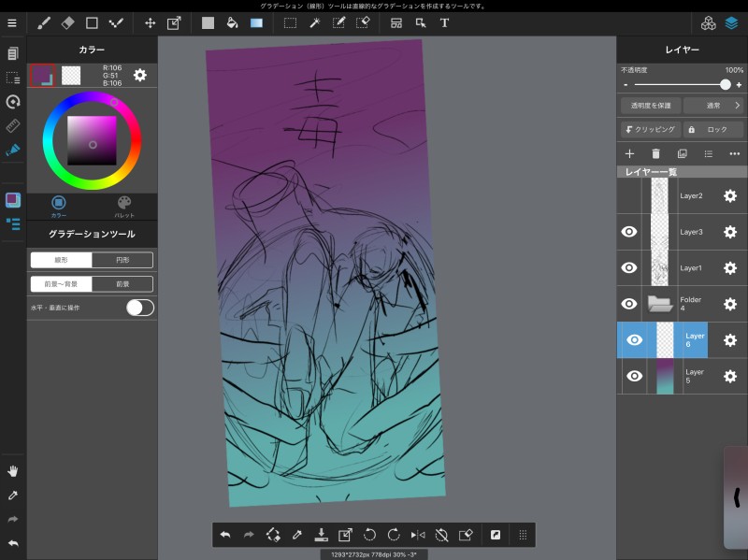Screen dimensions: 748x560
Task: Select the Selection Pen tool
Action: 338,22
